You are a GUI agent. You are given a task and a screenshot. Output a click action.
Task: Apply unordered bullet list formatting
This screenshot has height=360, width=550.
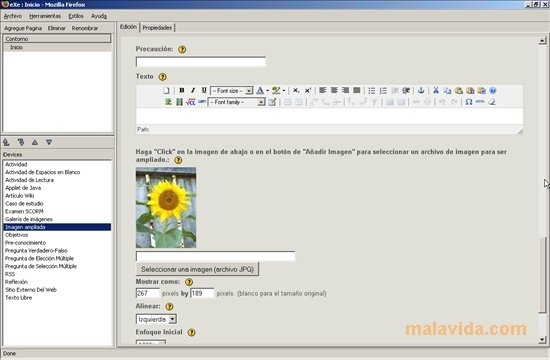tap(371, 90)
